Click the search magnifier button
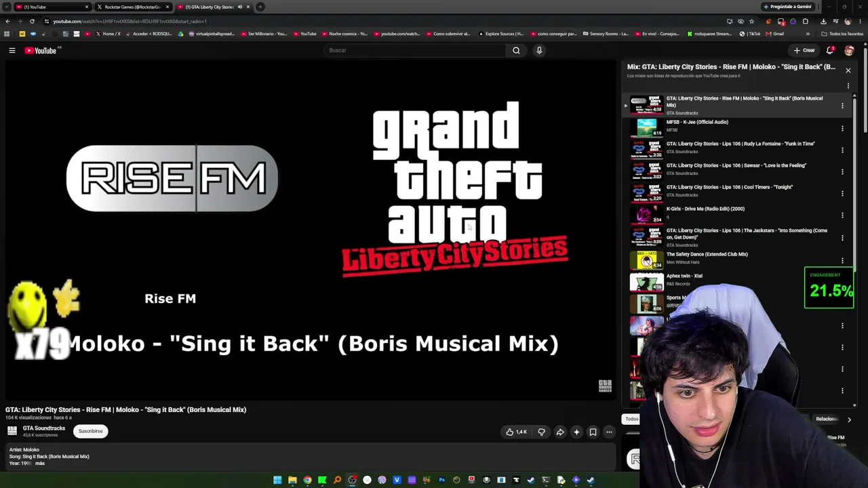 coord(516,50)
